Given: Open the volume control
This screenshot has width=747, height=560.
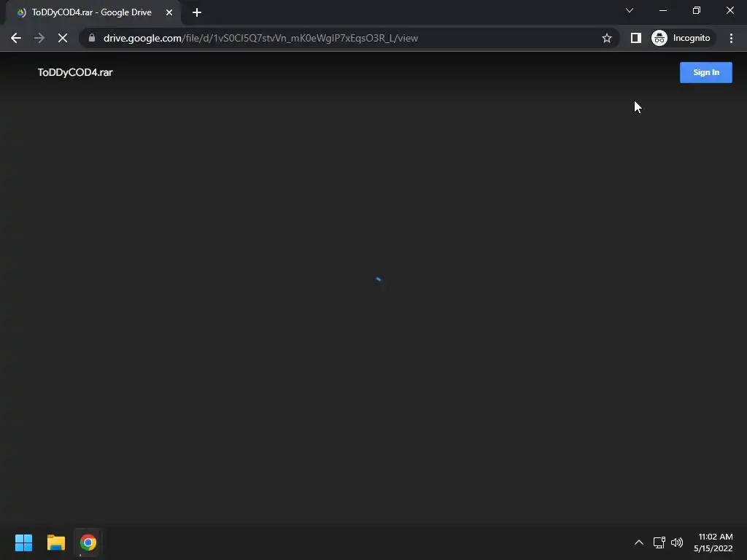Looking at the screenshot, I should (676, 542).
